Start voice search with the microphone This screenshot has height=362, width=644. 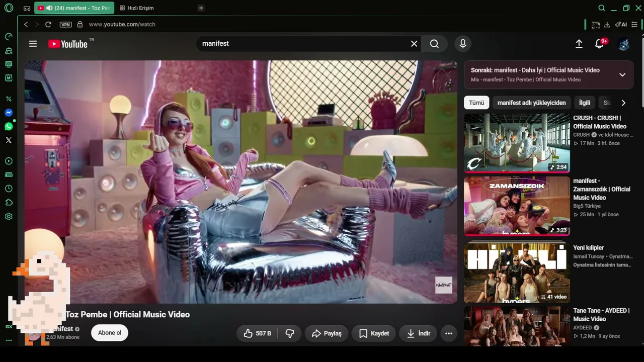(463, 44)
